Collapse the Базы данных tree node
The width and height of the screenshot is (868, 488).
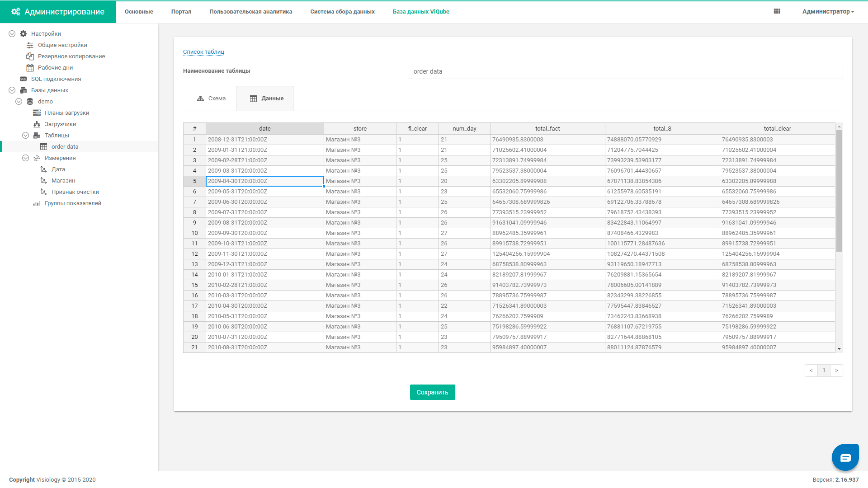click(x=12, y=90)
